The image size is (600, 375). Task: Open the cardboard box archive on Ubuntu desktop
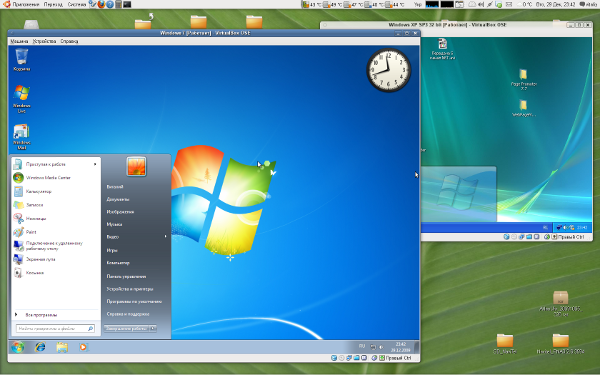tap(561, 304)
